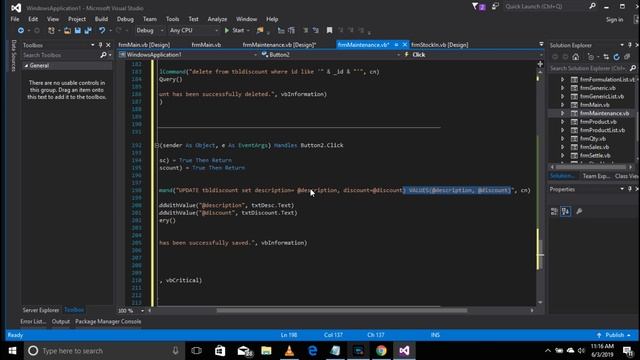Switch to the frmMain.vb code tab
This screenshot has width=640, height=360.
[x=206, y=45]
